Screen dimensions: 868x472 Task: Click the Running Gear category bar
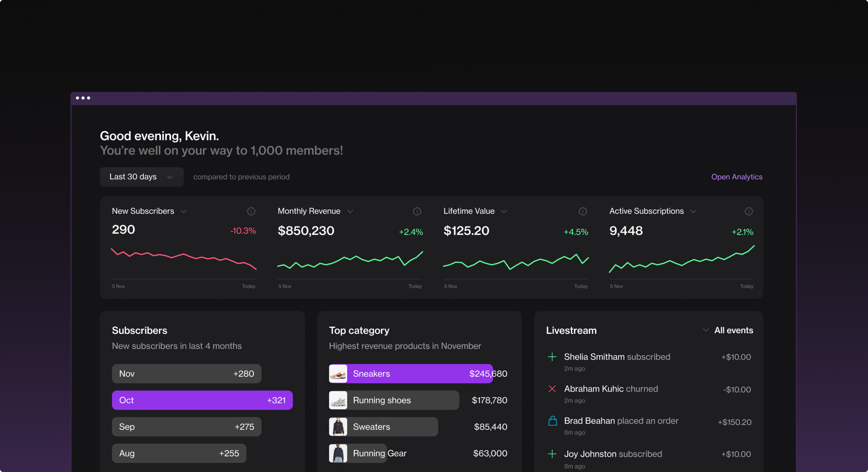358,453
